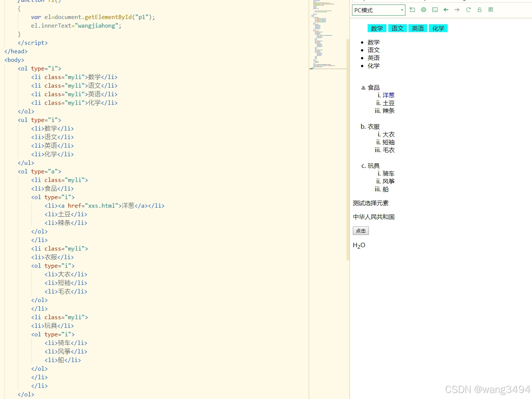Click the bulleted 数学 list item
The width and height of the screenshot is (532, 399).
[x=374, y=42]
